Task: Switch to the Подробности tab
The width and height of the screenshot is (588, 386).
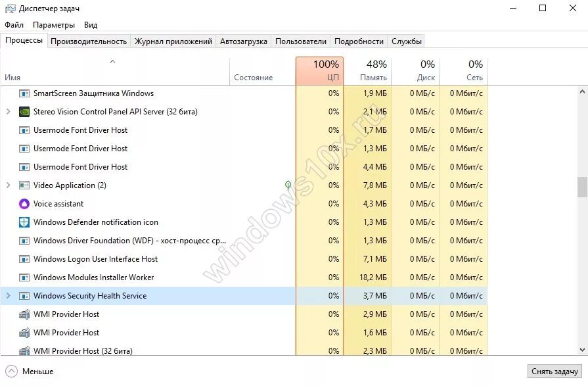Action: click(359, 41)
